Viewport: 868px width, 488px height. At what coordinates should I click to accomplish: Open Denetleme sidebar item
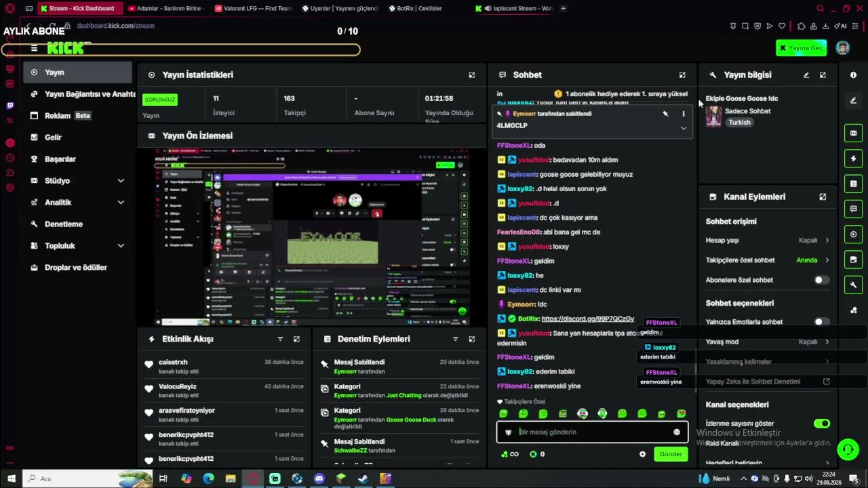click(78, 224)
